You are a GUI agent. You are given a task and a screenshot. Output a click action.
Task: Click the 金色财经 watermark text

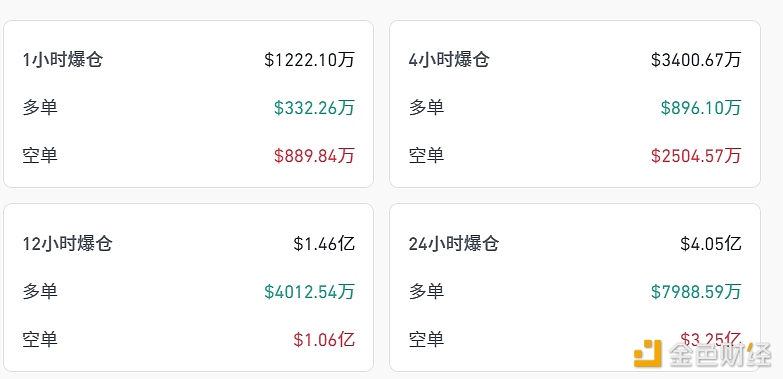[x=720, y=355]
